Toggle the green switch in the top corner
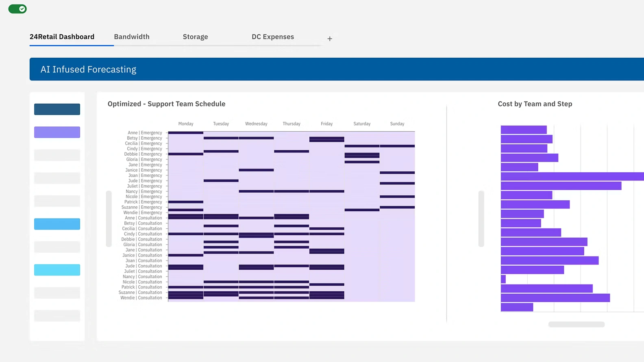The height and width of the screenshot is (362, 644). point(17,9)
